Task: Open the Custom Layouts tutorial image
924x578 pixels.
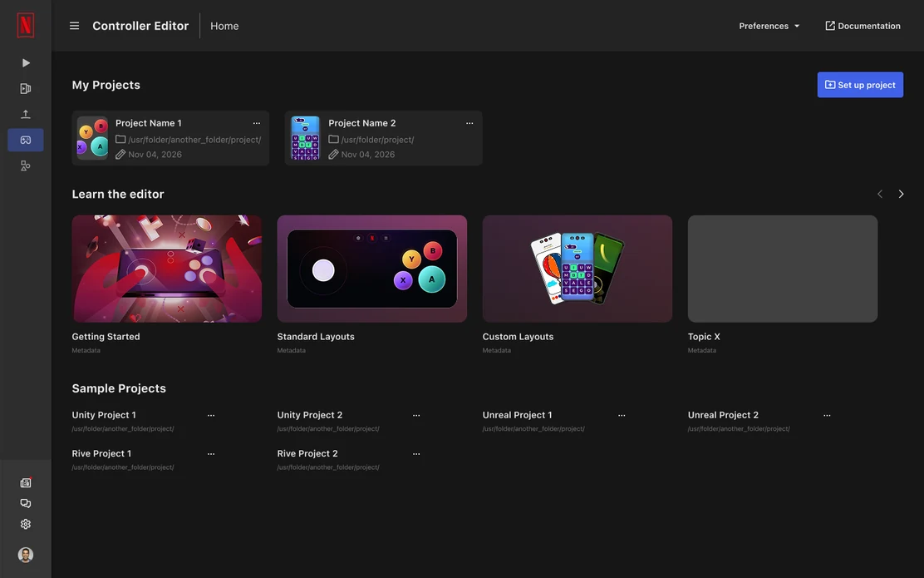Action: pyautogui.click(x=577, y=269)
